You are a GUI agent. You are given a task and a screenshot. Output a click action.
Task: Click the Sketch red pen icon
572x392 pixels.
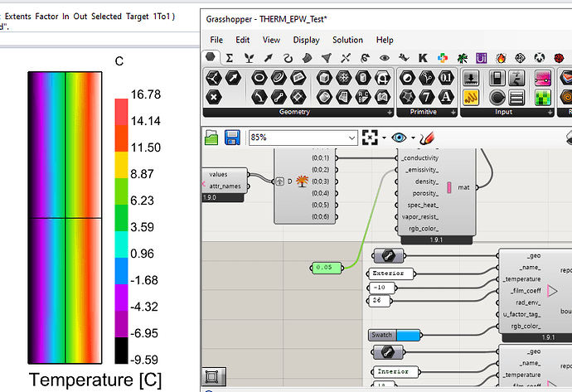click(429, 138)
